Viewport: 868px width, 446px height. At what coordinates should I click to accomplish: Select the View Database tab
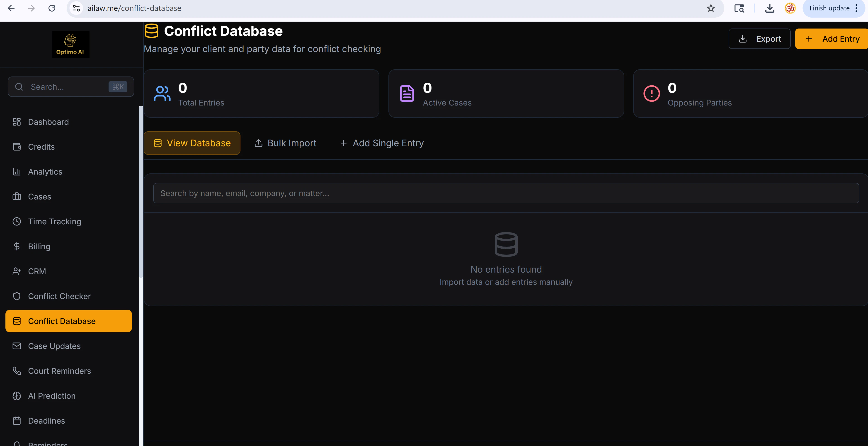pyautogui.click(x=192, y=143)
